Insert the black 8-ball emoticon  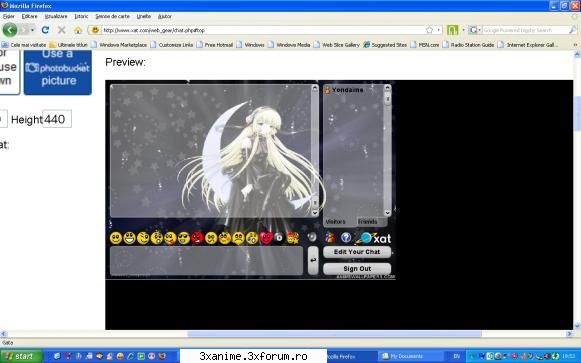tap(279, 238)
